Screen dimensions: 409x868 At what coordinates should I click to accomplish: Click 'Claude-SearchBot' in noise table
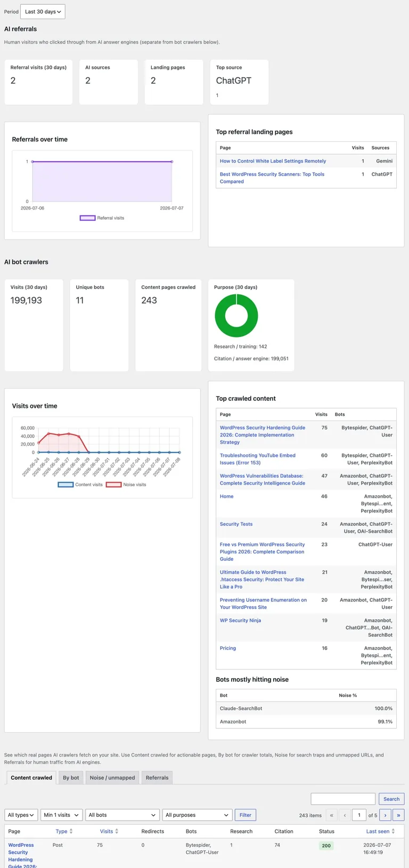coord(241,709)
